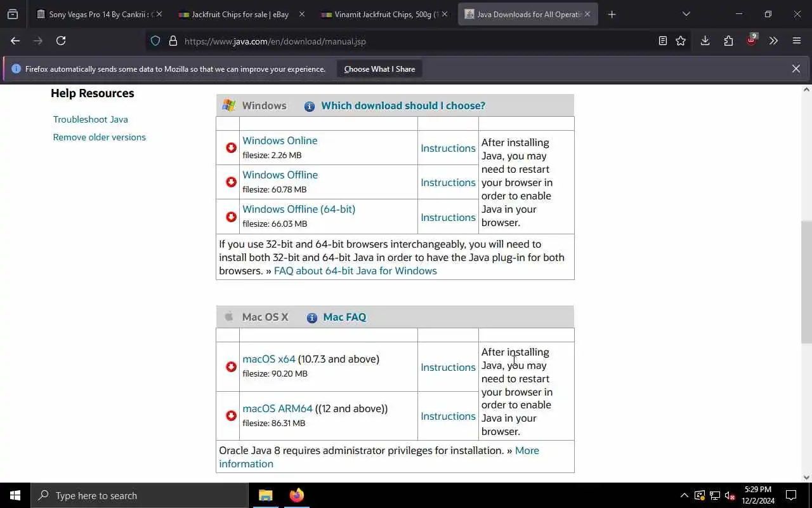
Task: Open the Windows Offline (64-bit) link
Action: click(x=299, y=210)
